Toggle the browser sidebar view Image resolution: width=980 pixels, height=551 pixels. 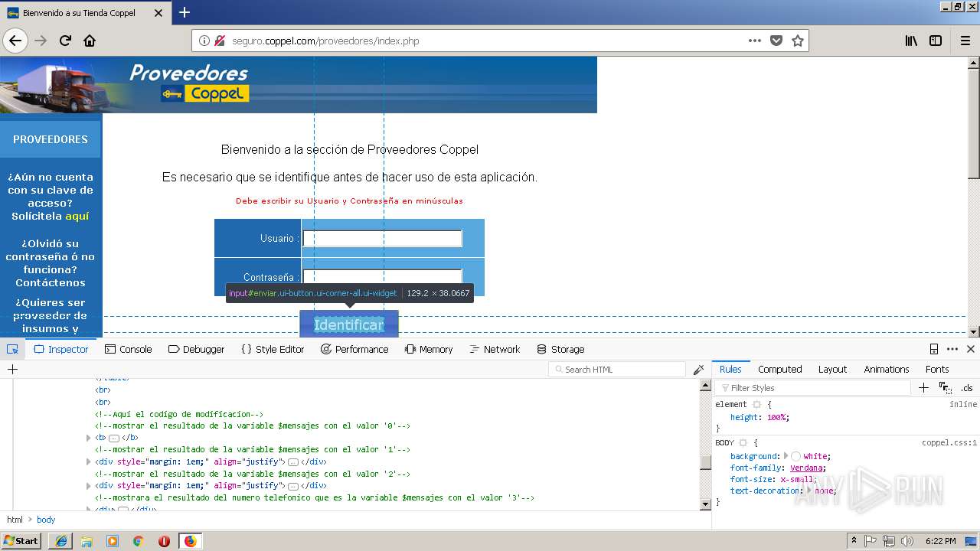[936, 41]
